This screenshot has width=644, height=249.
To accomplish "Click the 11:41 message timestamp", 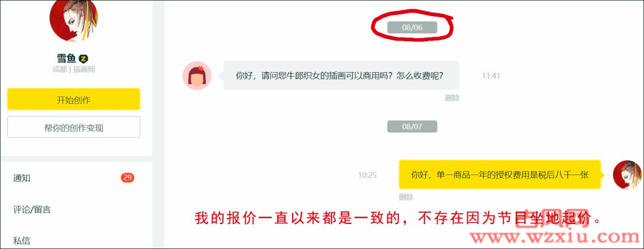I will point(491,76).
